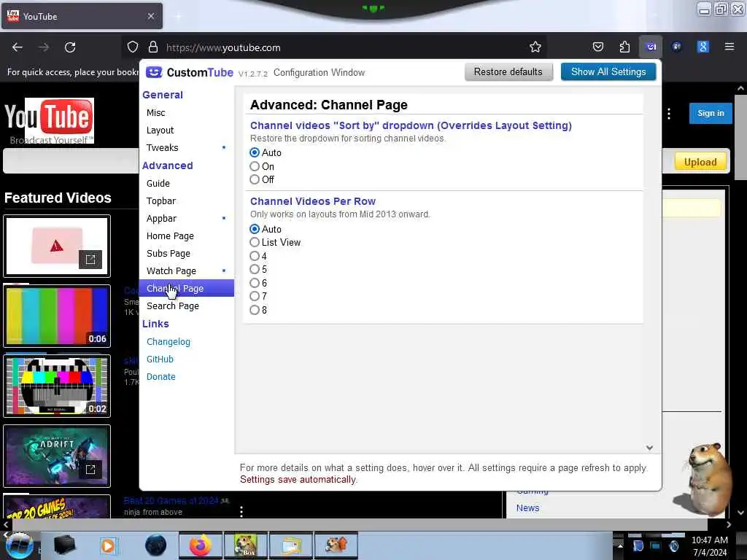This screenshot has width=747, height=560.
Task: Open the Layout settings section
Action: pyautogui.click(x=187, y=131)
